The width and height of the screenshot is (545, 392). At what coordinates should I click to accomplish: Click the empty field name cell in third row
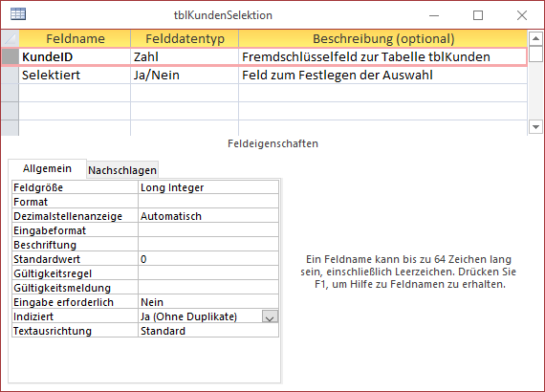(75, 93)
